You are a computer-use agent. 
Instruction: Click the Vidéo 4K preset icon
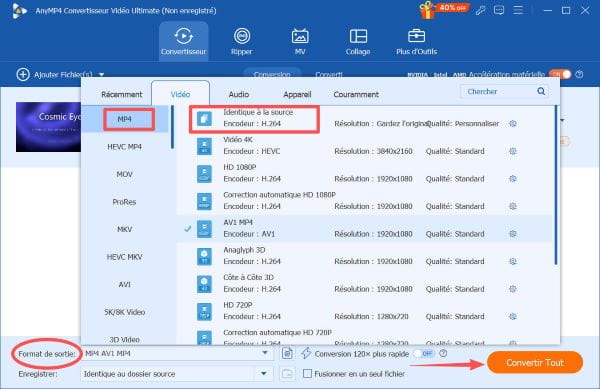204,146
